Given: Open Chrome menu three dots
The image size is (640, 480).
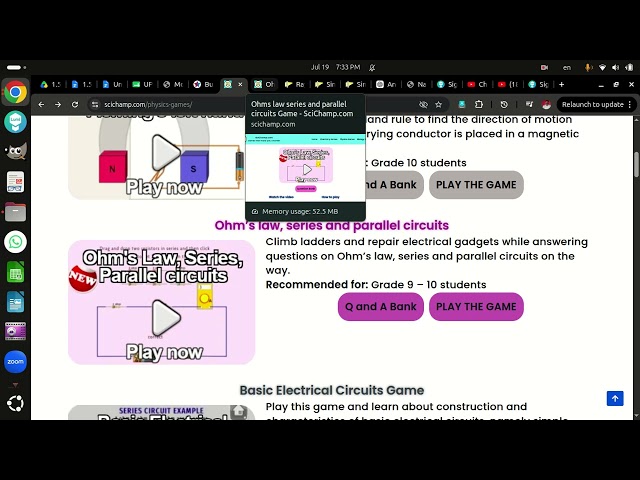Looking at the screenshot, I should pos(630,104).
